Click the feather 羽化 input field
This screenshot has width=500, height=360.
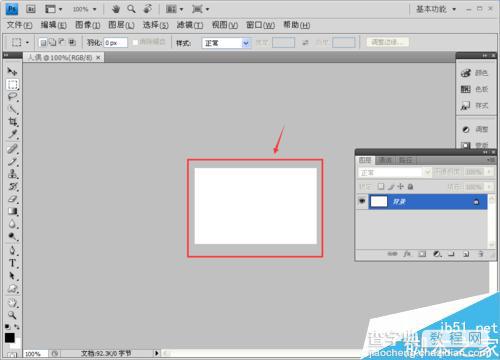pos(115,43)
